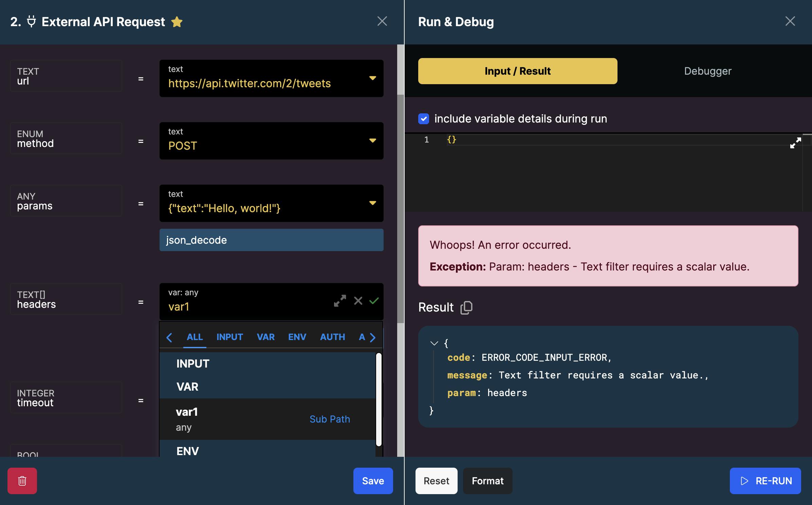The height and width of the screenshot is (505, 812).
Task: Open the params value dropdown arrow
Action: coord(372,203)
